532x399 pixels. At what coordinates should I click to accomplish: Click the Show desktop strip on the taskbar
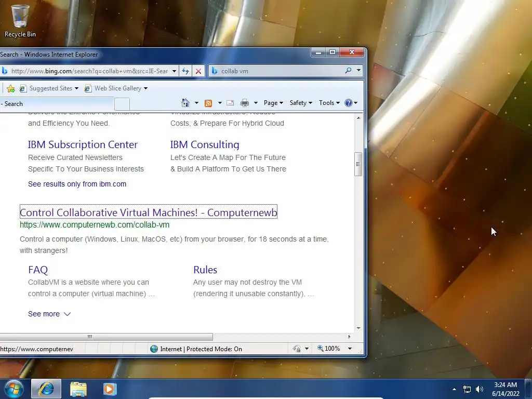click(x=528, y=389)
